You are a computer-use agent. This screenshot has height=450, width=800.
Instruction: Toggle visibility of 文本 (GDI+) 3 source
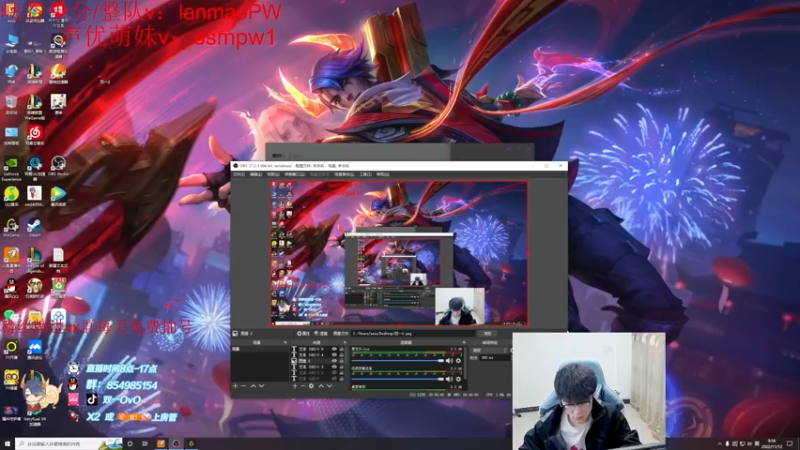point(334,366)
